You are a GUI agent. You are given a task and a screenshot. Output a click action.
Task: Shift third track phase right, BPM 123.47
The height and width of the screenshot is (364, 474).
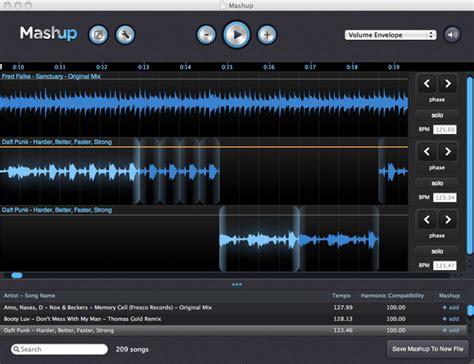tap(448, 220)
